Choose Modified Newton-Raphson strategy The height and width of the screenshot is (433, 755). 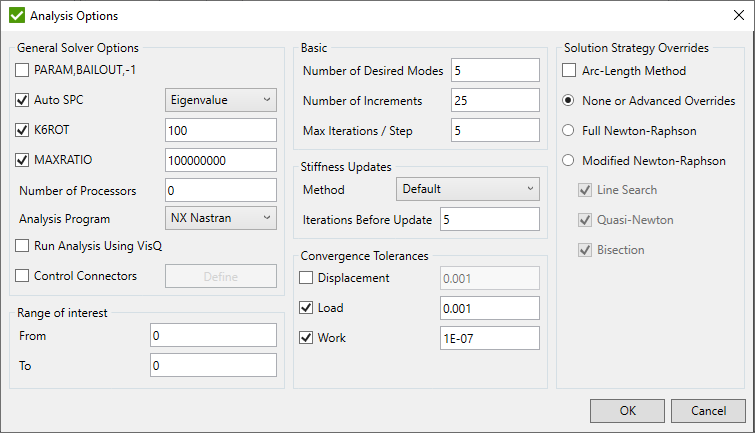tap(569, 160)
